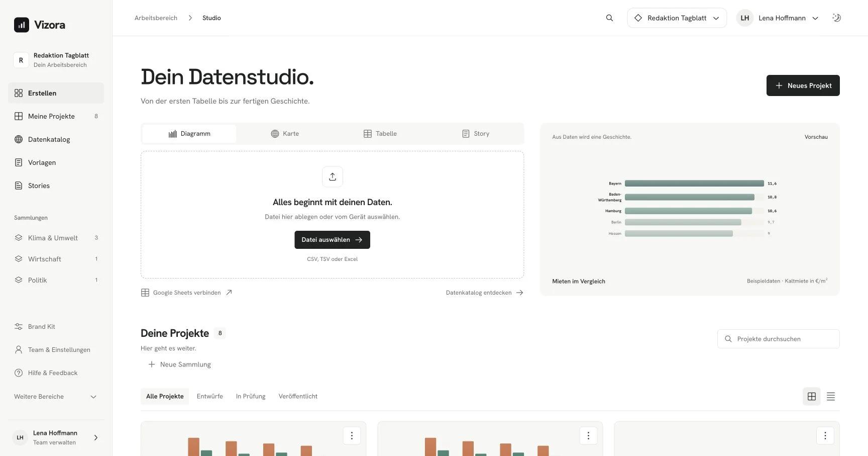Viewport: 868px width, 456px height.
Task: Click Datei auswählen button
Action: tap(332, 240)
